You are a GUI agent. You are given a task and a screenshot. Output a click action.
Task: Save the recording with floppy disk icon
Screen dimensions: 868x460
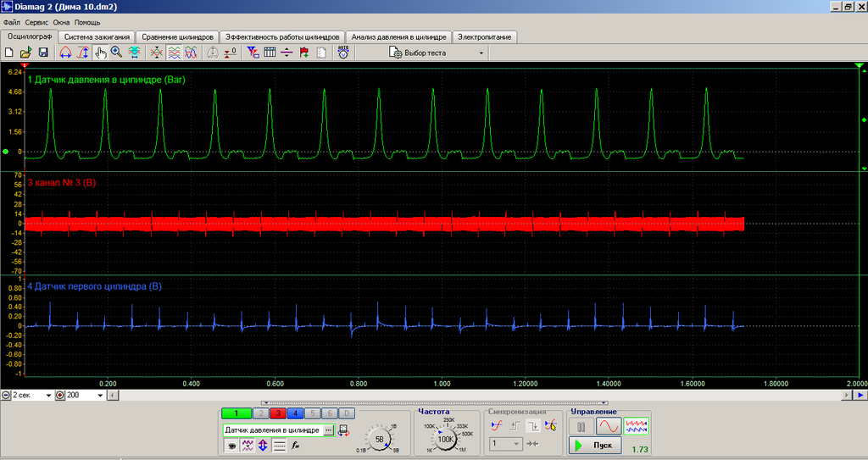coord(42,53)
